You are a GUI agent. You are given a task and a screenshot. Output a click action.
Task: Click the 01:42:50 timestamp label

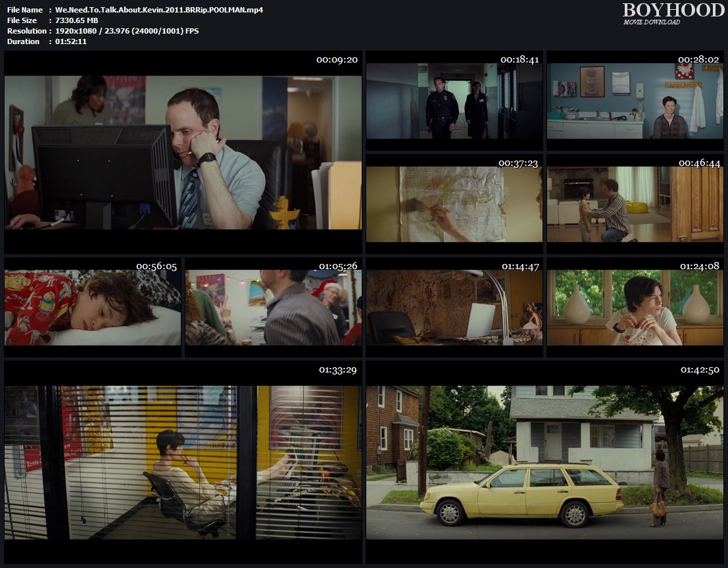(x=700, y=370)
